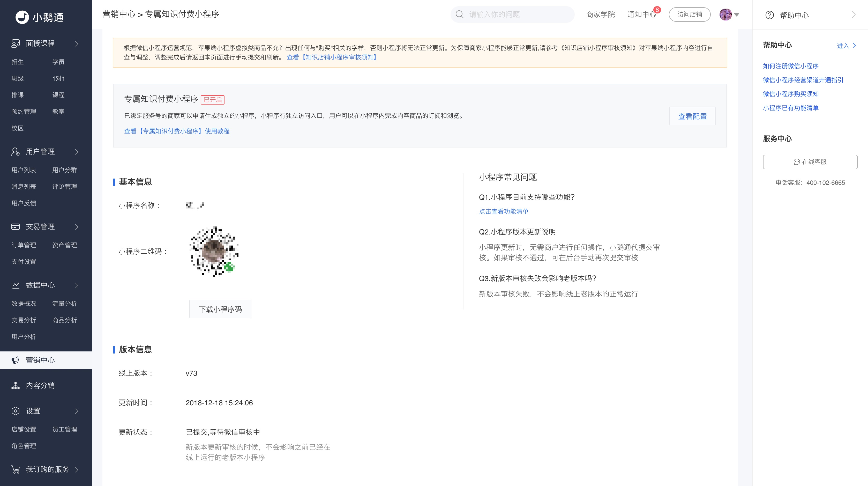Open 流量分析 in the sidebar
This screenshot has width=868, height=486.
(64, 303)
